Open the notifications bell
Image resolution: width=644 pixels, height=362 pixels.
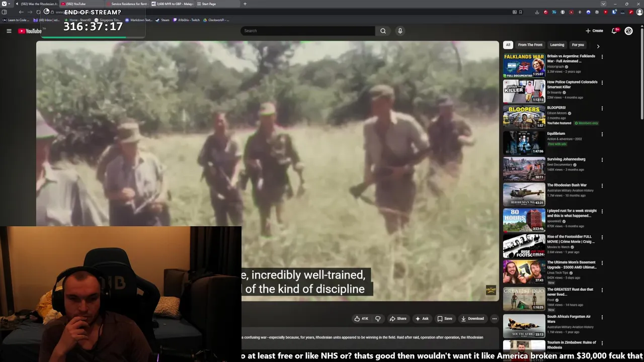point(614,31)
